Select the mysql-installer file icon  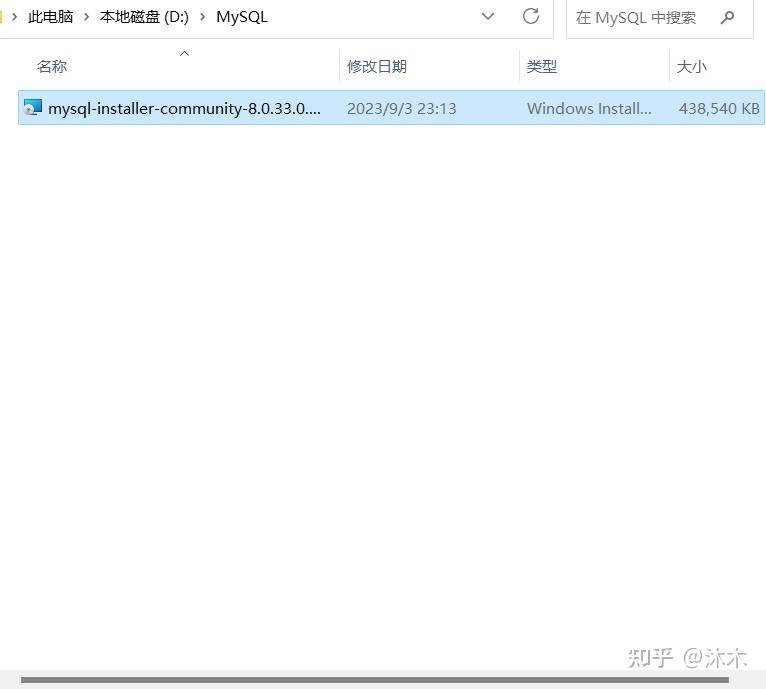[x=33, y=108]
